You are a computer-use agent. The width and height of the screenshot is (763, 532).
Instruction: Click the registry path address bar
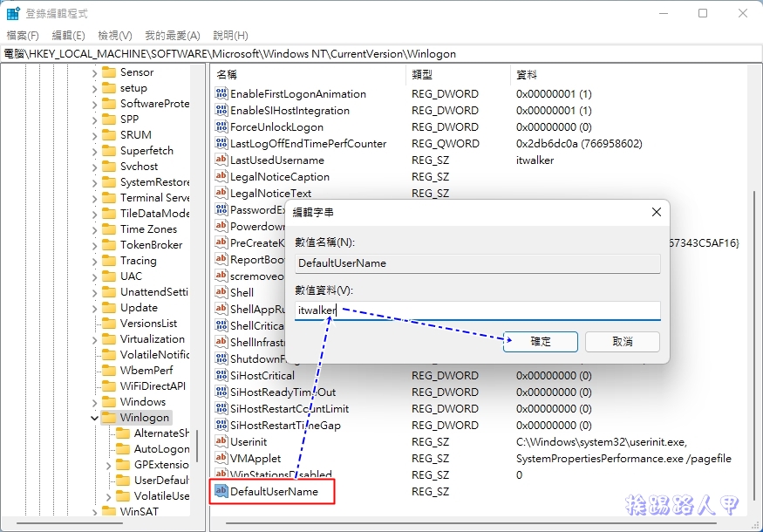pos(382,53)
